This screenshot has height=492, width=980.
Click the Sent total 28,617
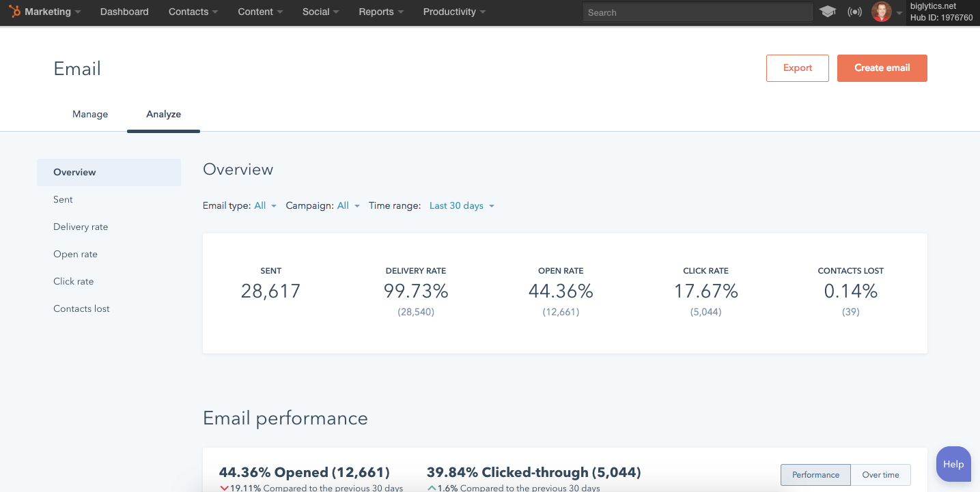pyautogui.click(x=270, y=291)
